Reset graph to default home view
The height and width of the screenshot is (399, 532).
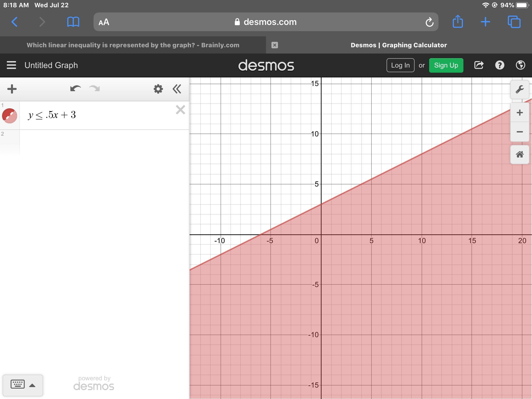(520, 155)
